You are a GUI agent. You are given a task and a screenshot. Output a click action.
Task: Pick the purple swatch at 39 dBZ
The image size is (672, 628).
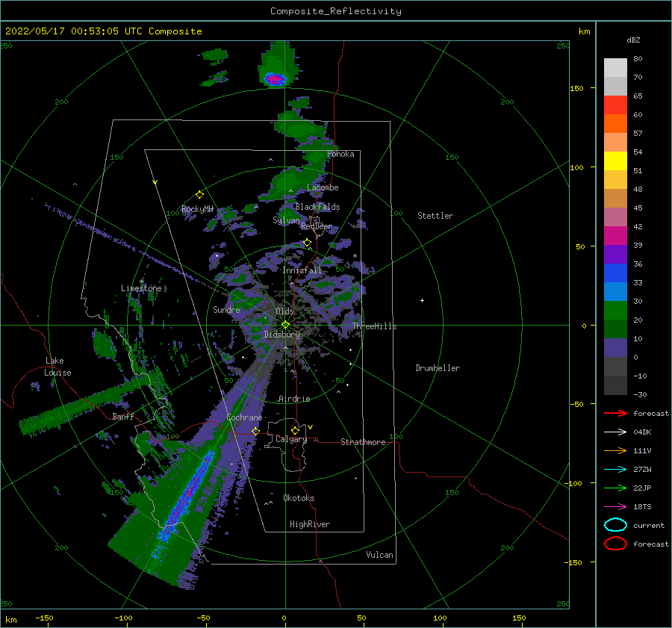point(615,254)
